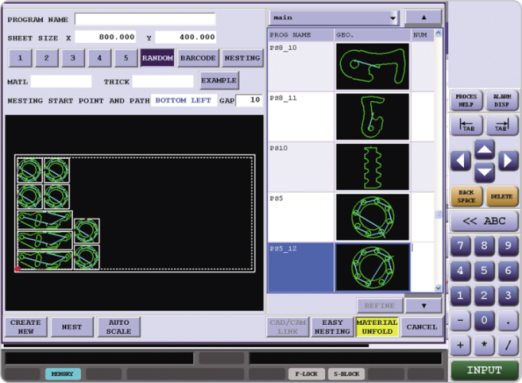The image size is (522, 383).
Task: Click the left Tab arrow key icon
Action: (x=467, y=125)
